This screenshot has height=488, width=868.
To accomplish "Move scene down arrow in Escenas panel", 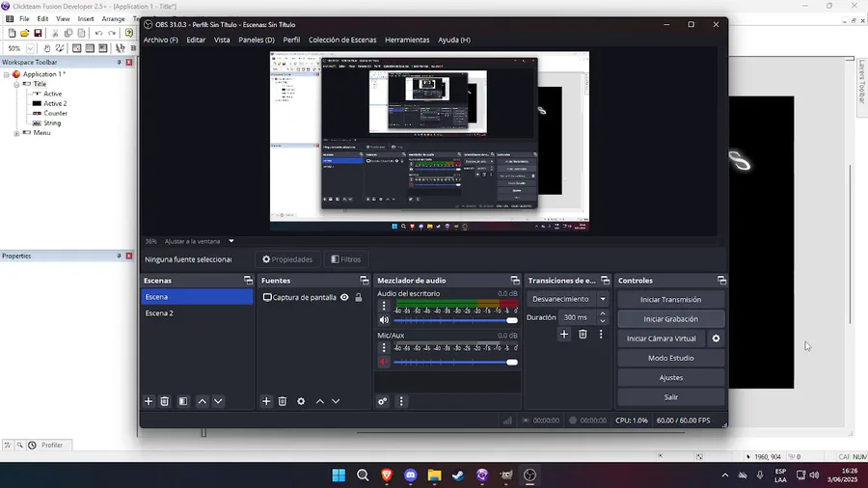I will 218,401.
